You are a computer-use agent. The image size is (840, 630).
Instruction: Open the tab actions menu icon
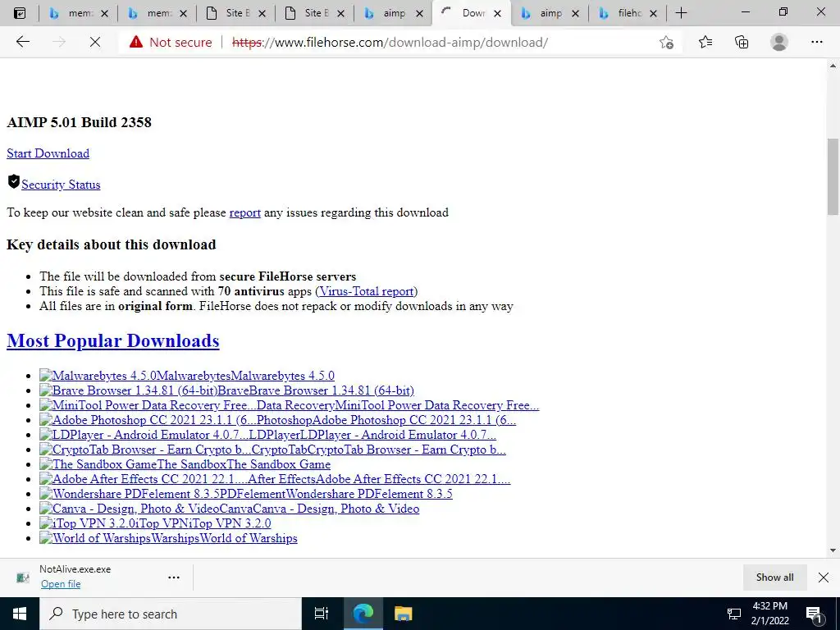pos(20,13)
